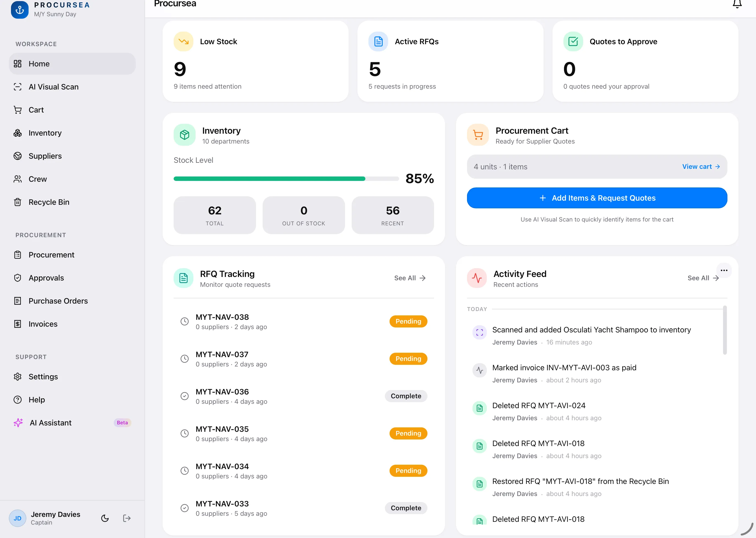Screen dimensions: 756x538
Task: Open Invoices sidebar item
Action: click(x=72, y=324)
